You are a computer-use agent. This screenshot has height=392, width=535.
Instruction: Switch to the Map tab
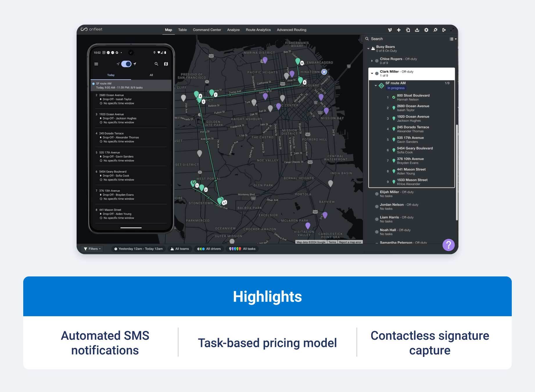point(168,30)
